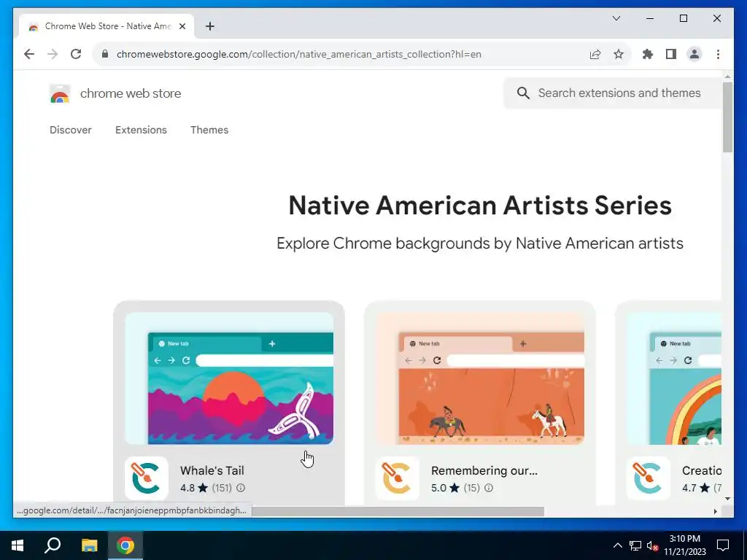
Task: Open the Themes section
Action: point(209,130)
